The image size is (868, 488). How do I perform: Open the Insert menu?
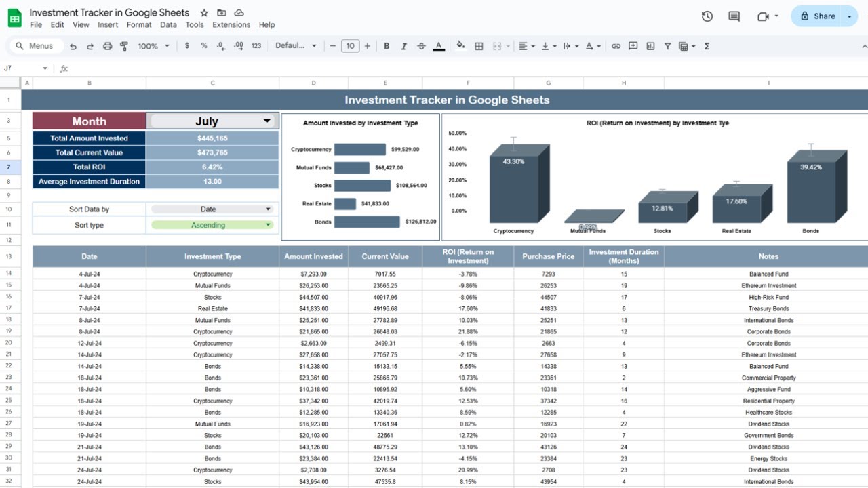click(108, 24)
